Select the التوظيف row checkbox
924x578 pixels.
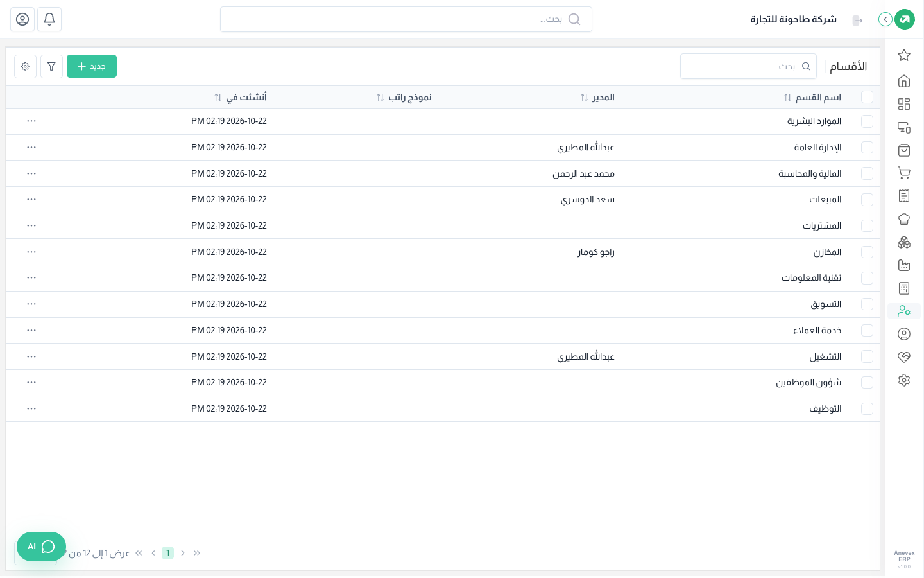(868, 409)
